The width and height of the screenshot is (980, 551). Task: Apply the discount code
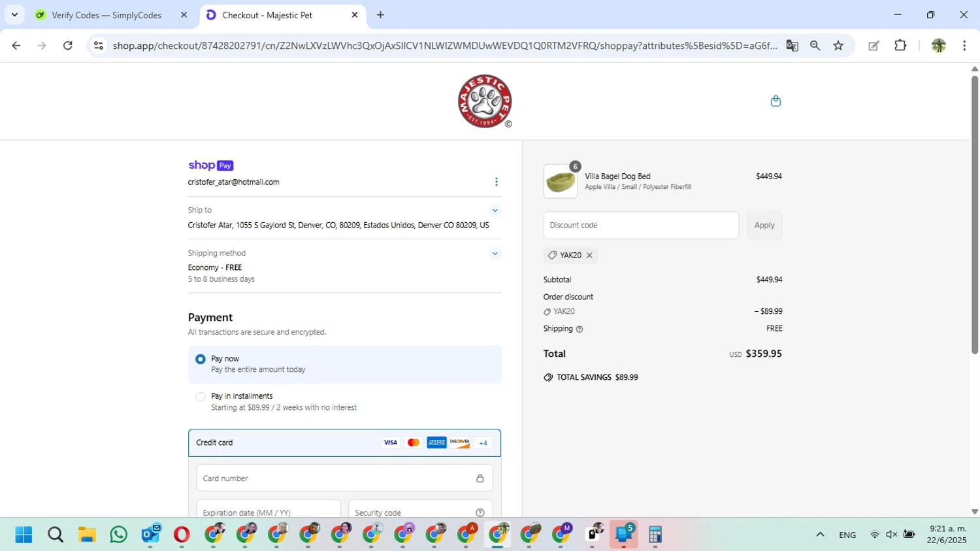764,225
